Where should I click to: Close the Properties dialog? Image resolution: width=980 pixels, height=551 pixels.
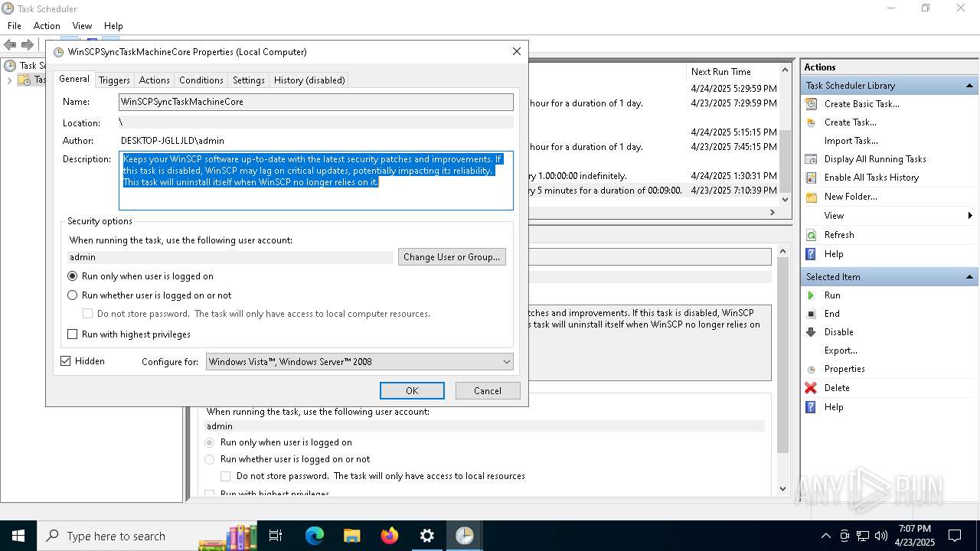pyautogui.click(x=517, y=51)
